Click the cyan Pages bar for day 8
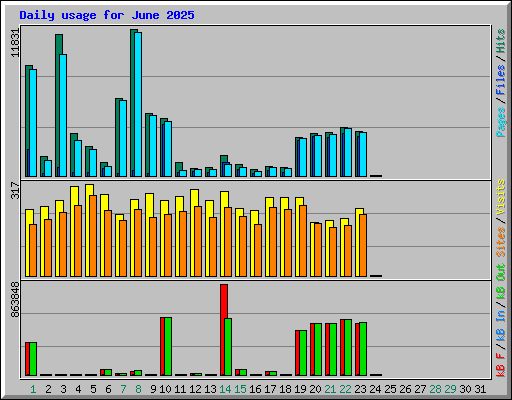512x400 pixels. click(x=138, y=104)
